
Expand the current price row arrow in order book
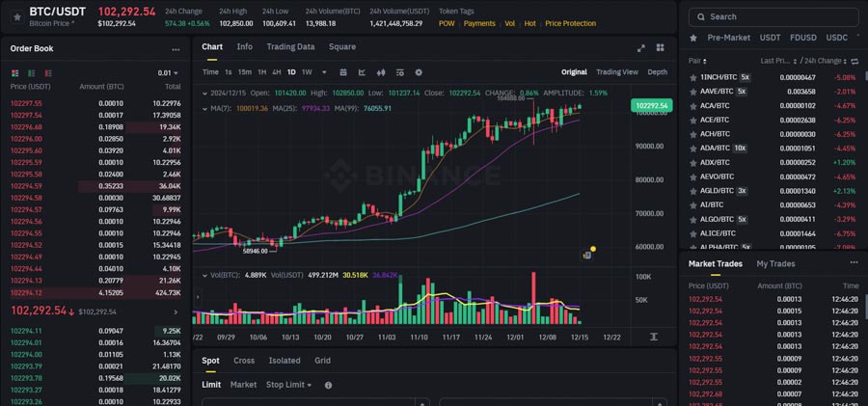pyautogui.click(x=176, y=311)
